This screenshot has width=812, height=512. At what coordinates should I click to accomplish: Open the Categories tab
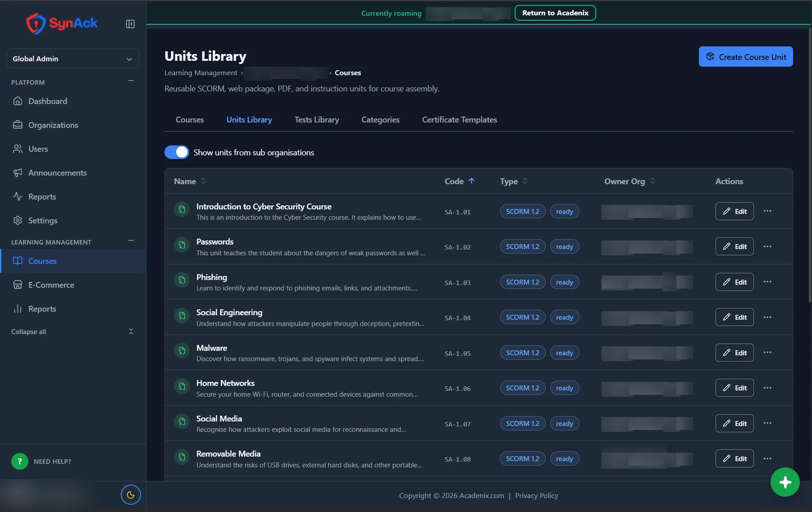(380, 120)
